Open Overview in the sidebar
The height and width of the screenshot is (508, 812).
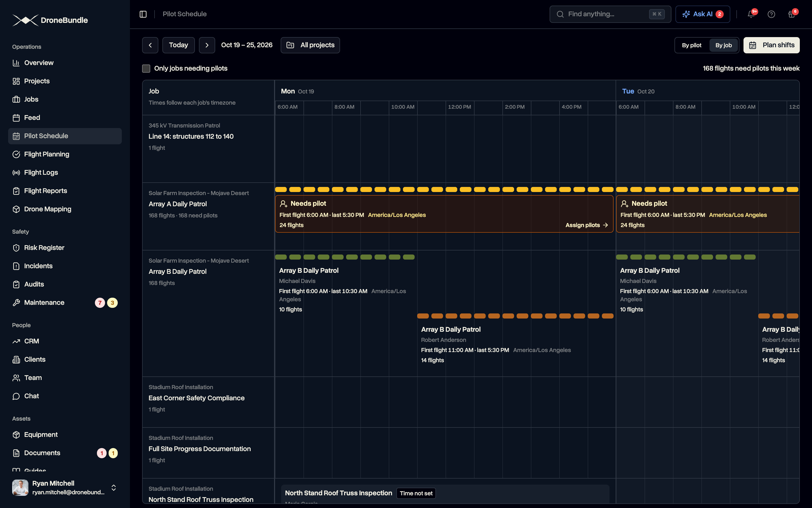65,63
